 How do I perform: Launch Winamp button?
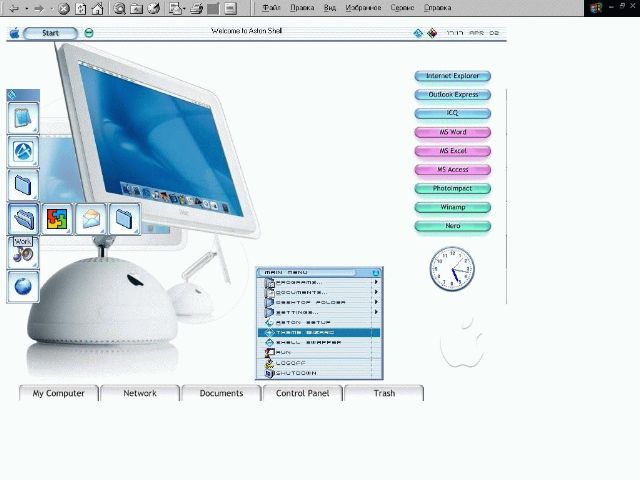453,207
